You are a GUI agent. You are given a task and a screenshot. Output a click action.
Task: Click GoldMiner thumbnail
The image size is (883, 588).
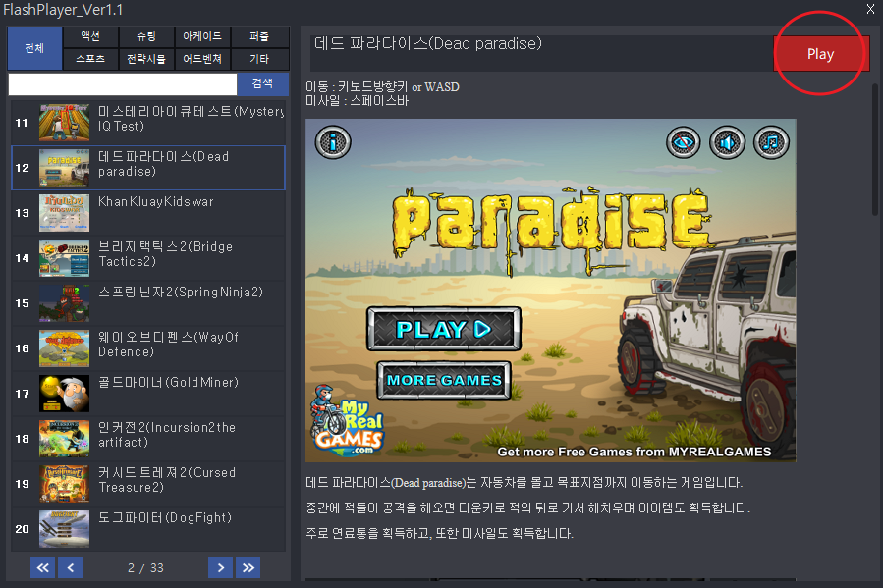(64, 394)
